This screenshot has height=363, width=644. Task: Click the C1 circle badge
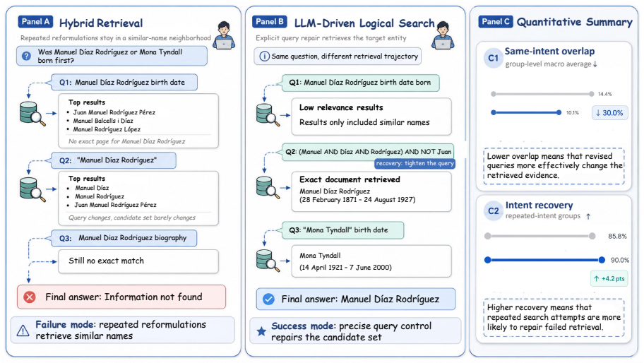coord(494,58)
